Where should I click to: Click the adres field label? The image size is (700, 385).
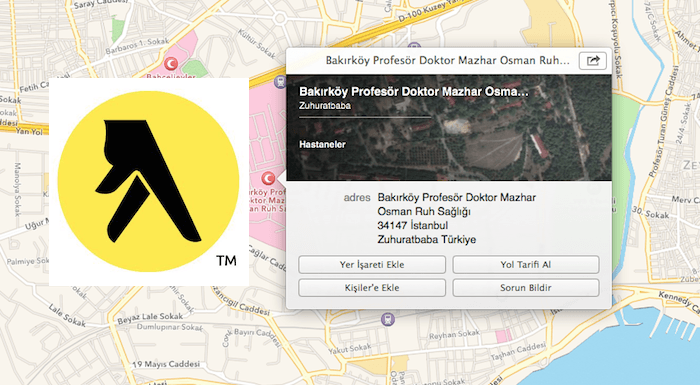point(357,197)
